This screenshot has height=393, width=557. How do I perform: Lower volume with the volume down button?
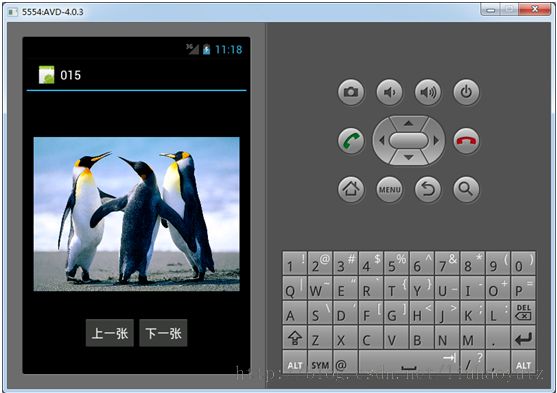(x=389, y=92)
